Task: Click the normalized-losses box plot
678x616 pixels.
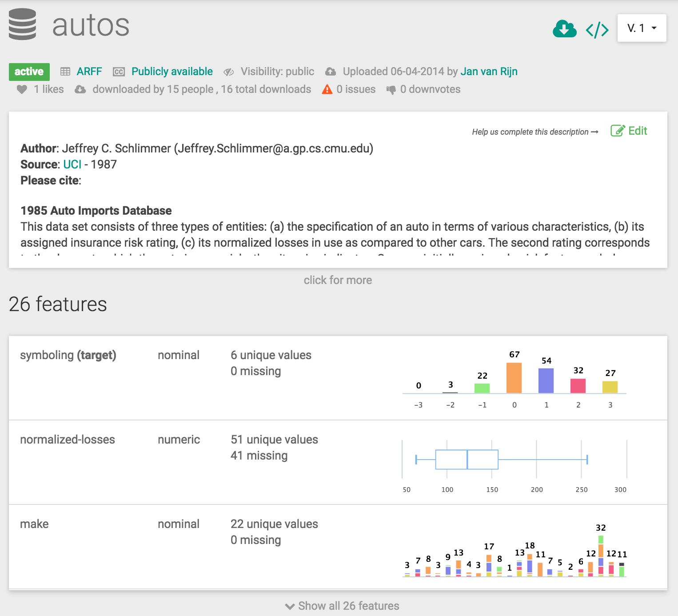Action: (467, 460)
